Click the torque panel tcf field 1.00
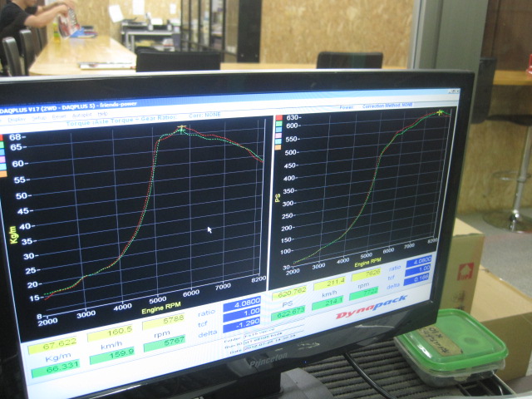Image resolution: width=532 pixels, height=399 pixels. 242,313
